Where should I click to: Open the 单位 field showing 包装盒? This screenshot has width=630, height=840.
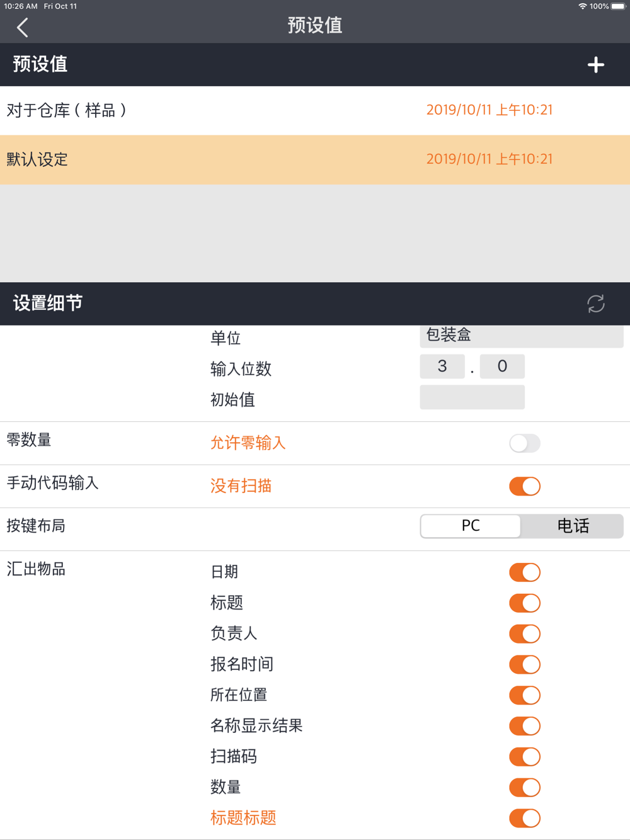[x=522, y=336]
